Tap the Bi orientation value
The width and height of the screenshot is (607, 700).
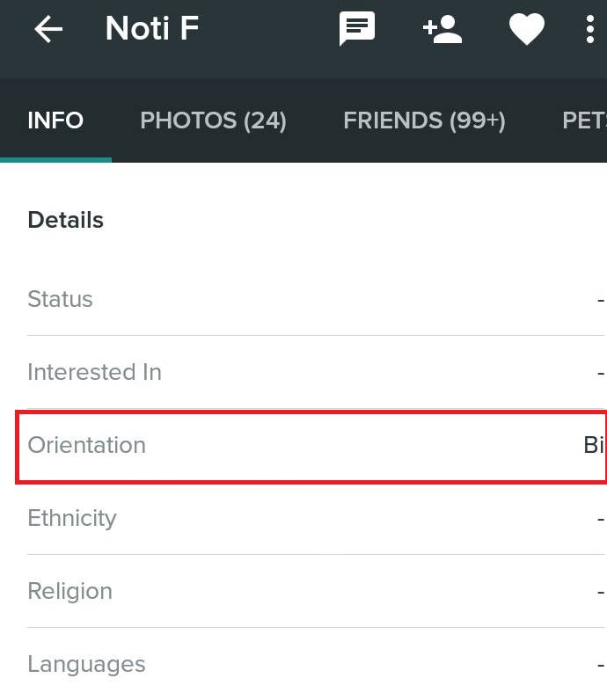594,445
